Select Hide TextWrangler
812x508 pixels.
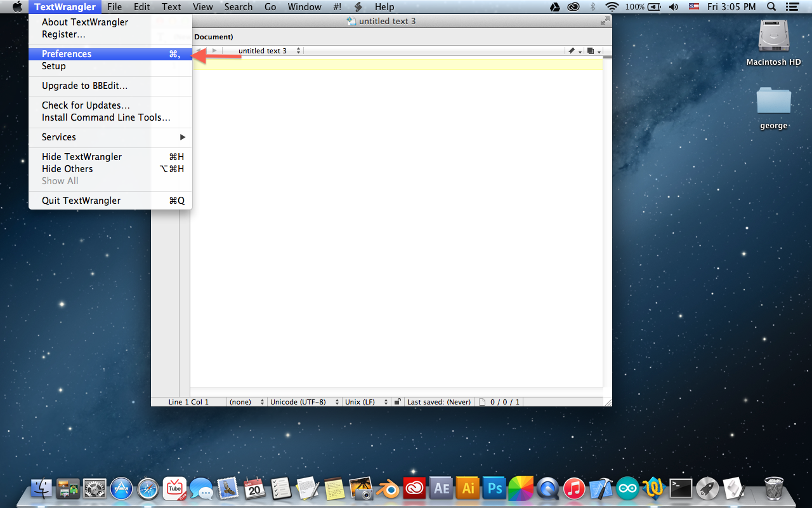110,157
